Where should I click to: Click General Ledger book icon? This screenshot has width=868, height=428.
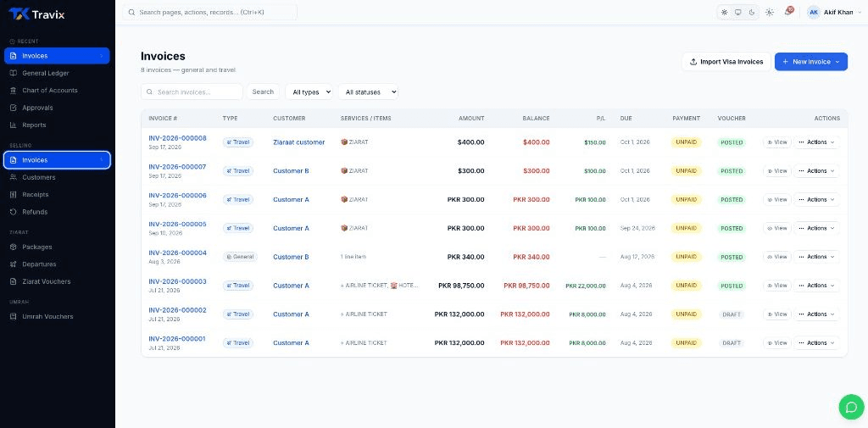14,73
